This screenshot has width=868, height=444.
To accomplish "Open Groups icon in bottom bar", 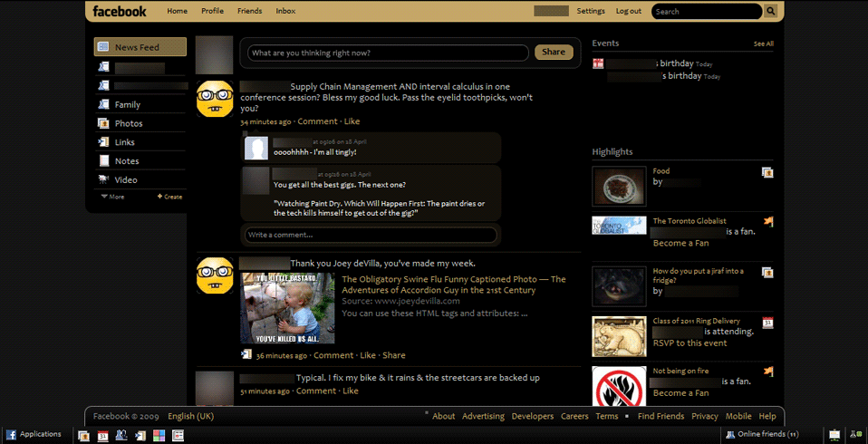I will point(121,436).
